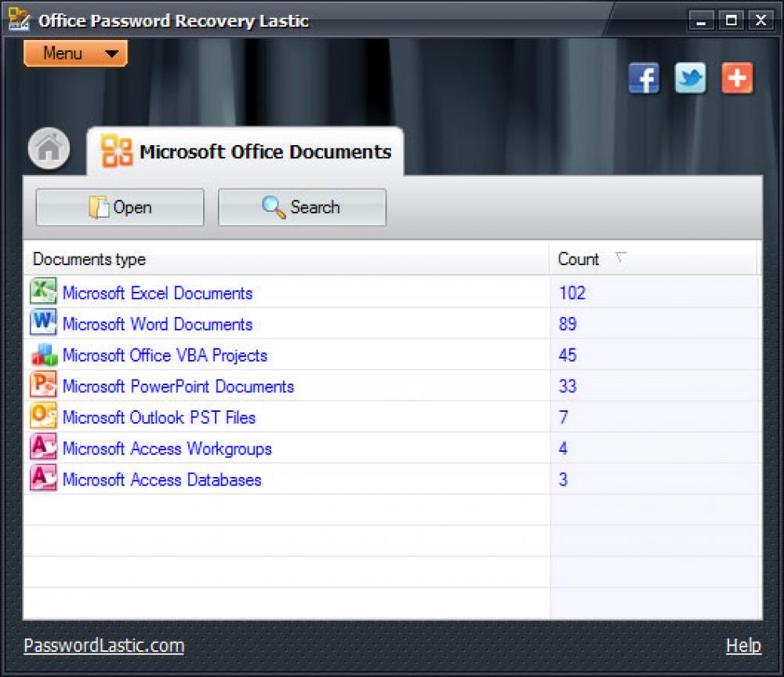Click the Open button
784x677 pixels.
tap(119, 206)
